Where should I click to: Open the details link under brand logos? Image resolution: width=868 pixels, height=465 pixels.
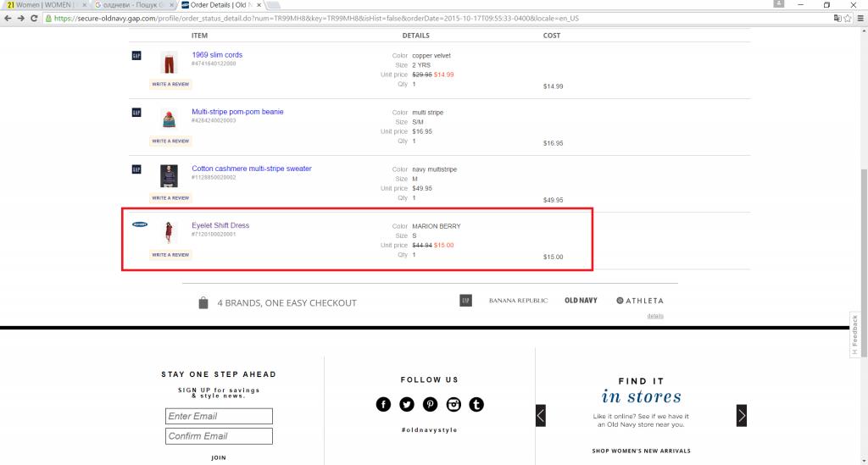tap(655, 316)
